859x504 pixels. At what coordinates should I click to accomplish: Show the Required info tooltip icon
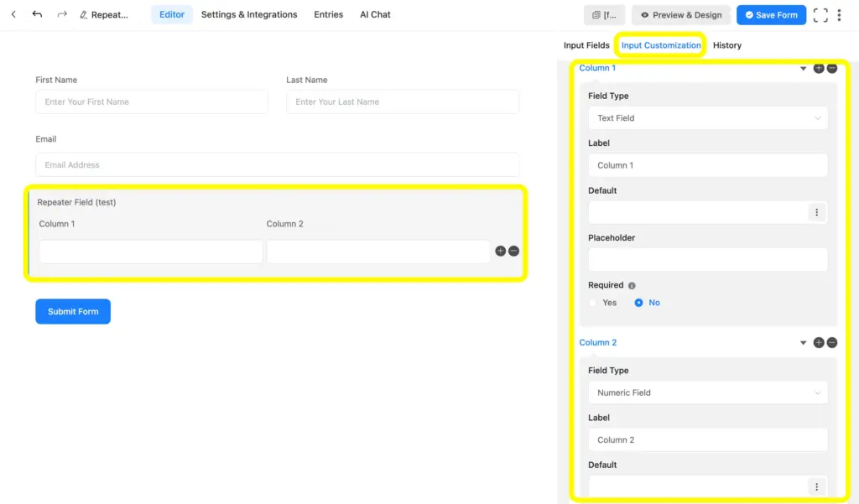[x=632, y=285]
